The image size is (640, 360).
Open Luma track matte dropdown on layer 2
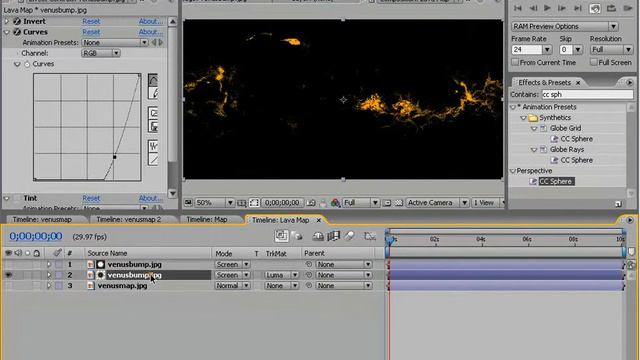coord(281,275)
